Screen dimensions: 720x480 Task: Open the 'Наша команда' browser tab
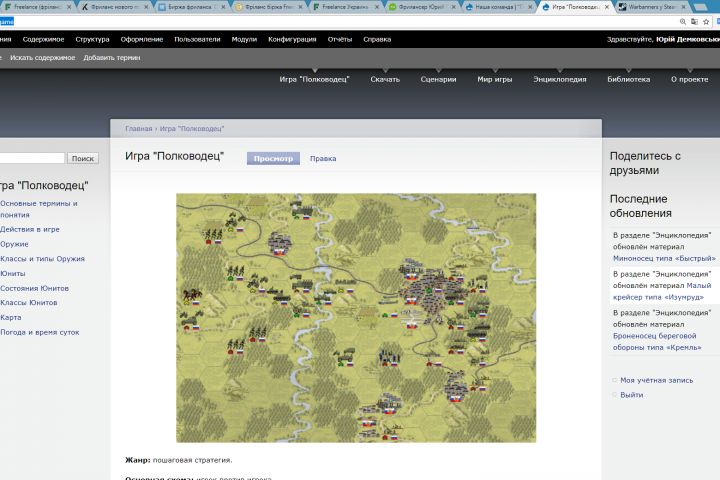(x=498, y=7)
